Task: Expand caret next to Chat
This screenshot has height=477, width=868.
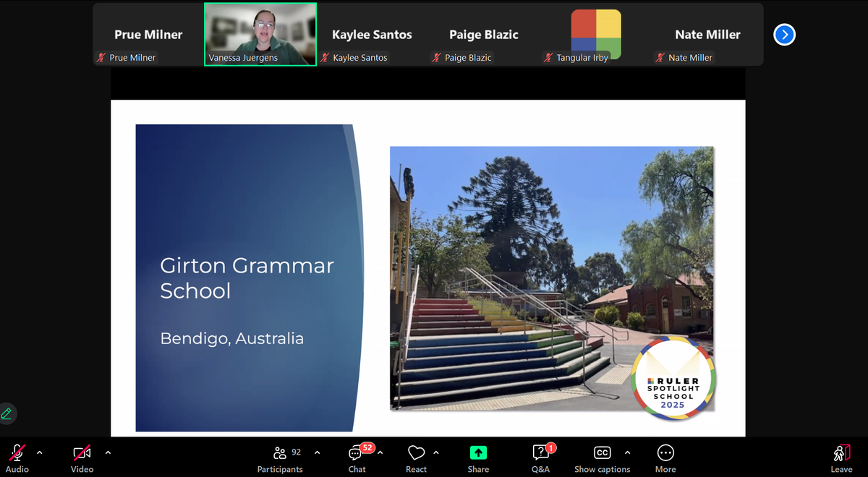Action: click(380, 452)
